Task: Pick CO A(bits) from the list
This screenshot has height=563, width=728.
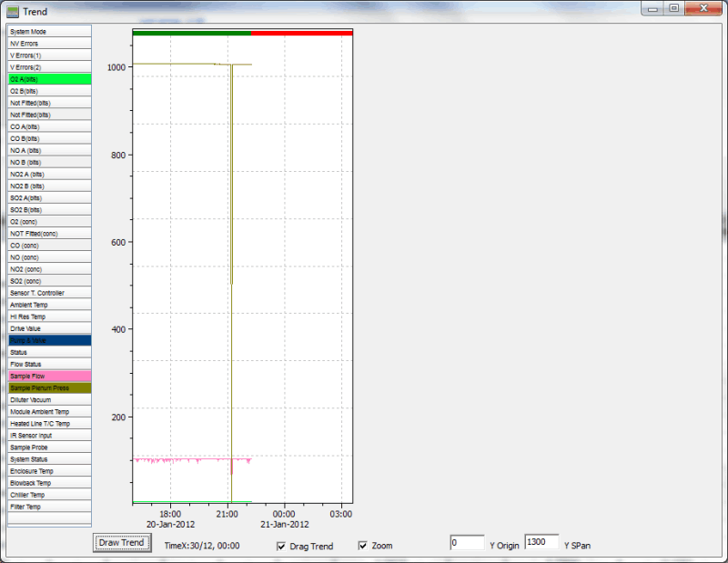Action: point(49,126)
